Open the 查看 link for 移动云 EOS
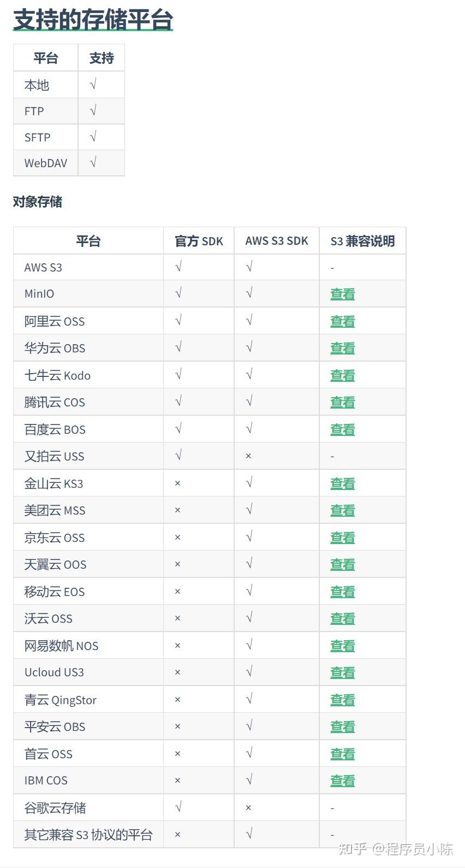The width and height of the screenshot is (465, 868). pos(343,592)
